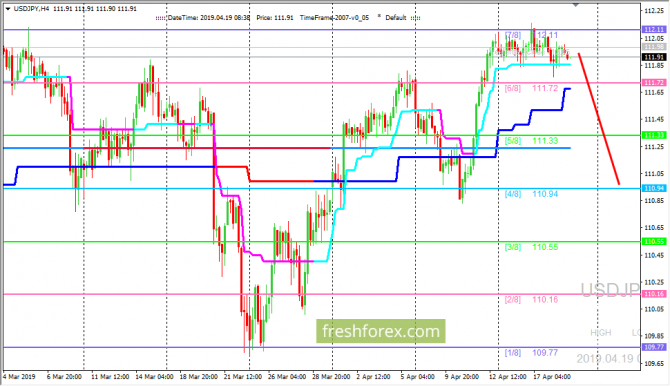
Task: Click the green 110.55 axis price tag
Action: coord(654,242)
